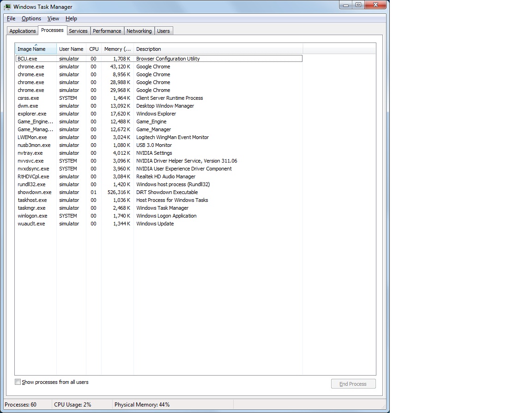Click the Windows Update description

155,224
